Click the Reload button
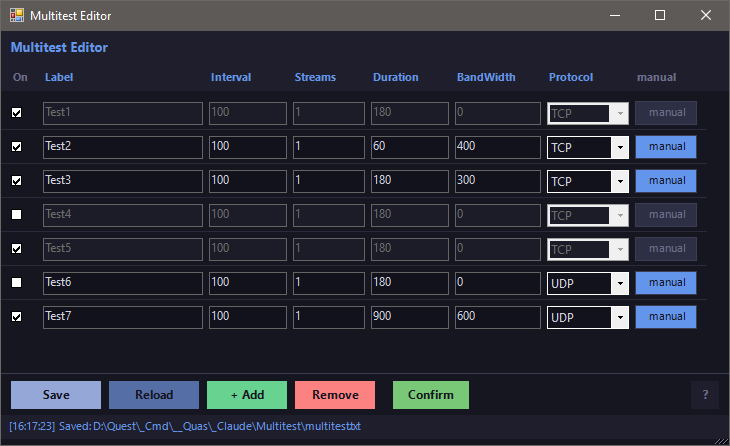This screenshot has width=730, height=446. 154,395
